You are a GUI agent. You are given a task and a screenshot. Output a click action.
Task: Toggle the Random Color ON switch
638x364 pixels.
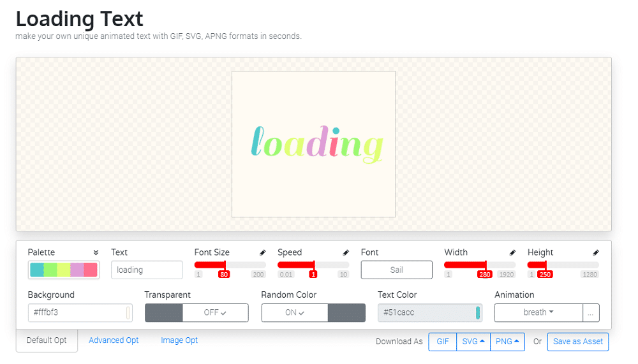[x=313, y=312]
